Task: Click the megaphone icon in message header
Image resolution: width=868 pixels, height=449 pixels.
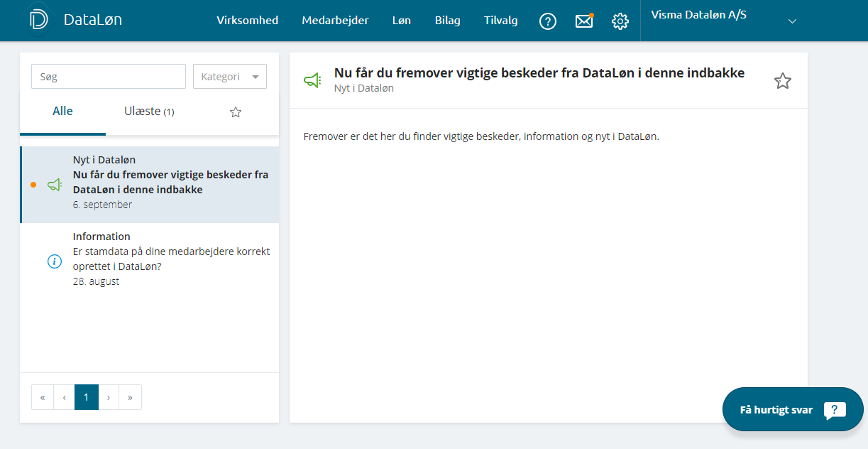Action: tap(312, 80)
